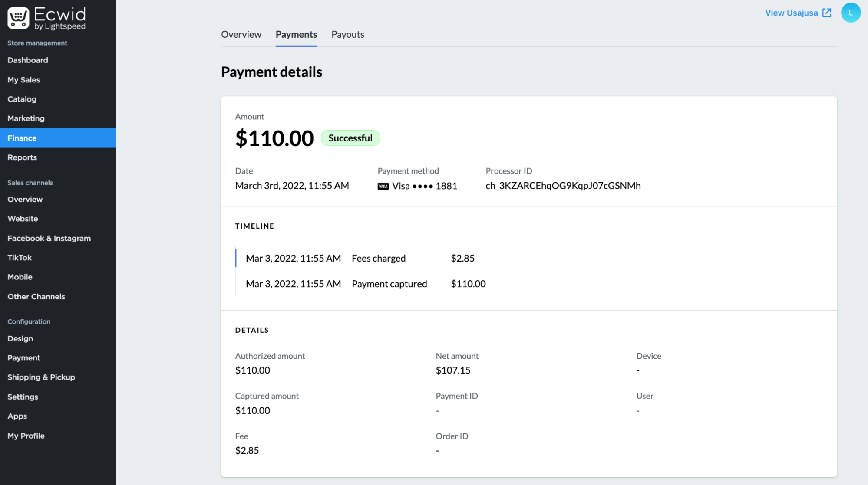The height and width of the screenshot is (485, 868).
Task: Click the Successful status badge
Action: click(350, 138)
